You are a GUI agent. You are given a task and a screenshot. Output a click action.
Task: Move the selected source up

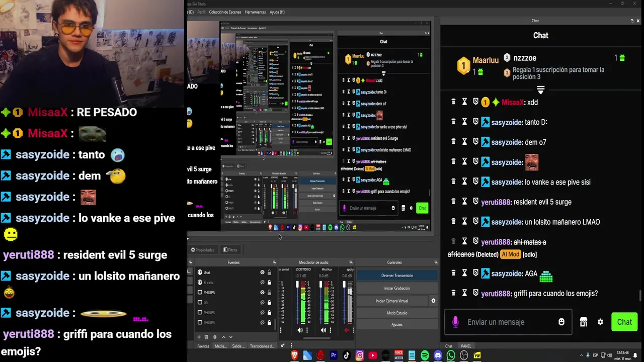[x=223, y=337]
